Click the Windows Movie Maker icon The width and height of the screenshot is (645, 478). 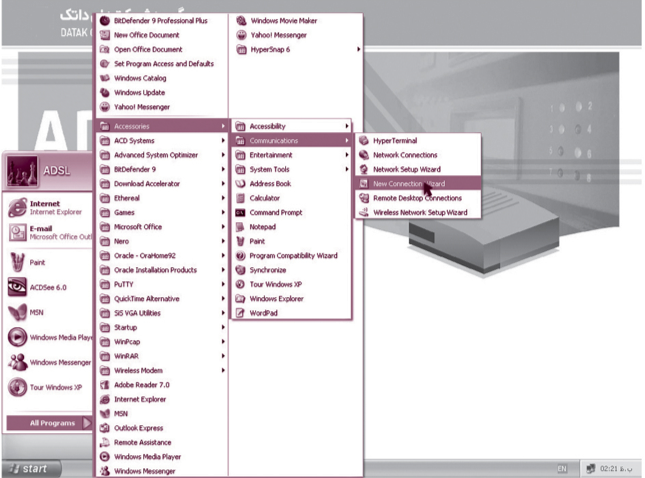pos(241,21)
